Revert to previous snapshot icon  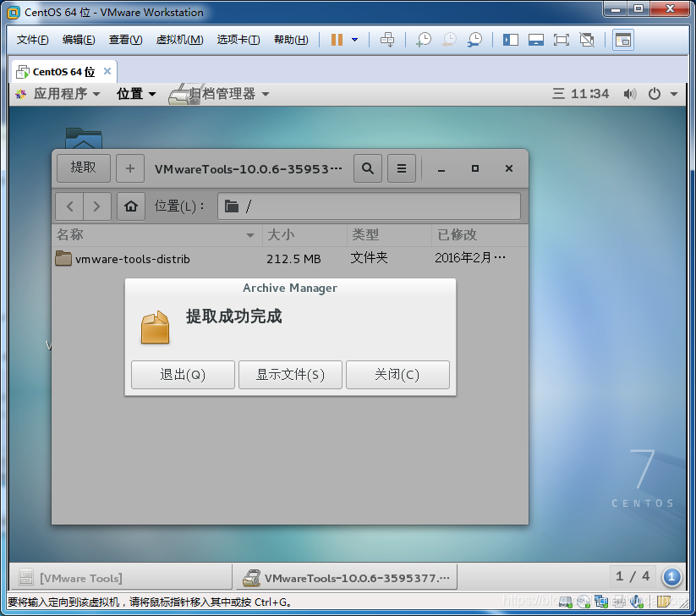coord(449,40)
